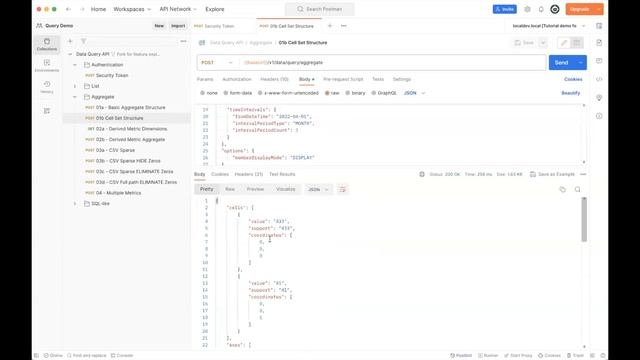
Task: Search within the response body
Action: 577,189
